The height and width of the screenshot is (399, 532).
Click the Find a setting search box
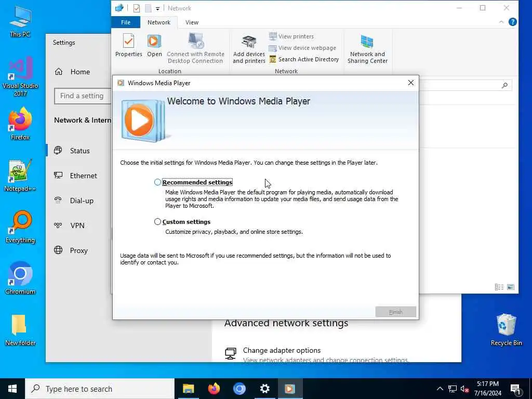coord(83,96)
